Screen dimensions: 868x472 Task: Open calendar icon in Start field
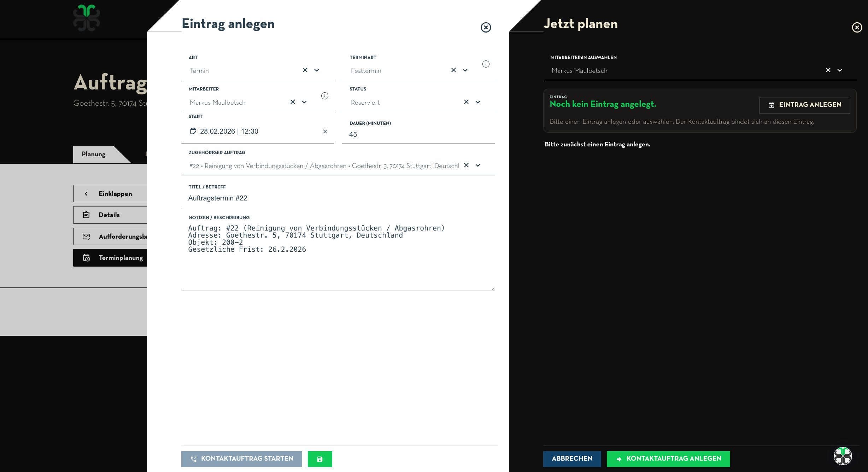click(x=193, y=131)
